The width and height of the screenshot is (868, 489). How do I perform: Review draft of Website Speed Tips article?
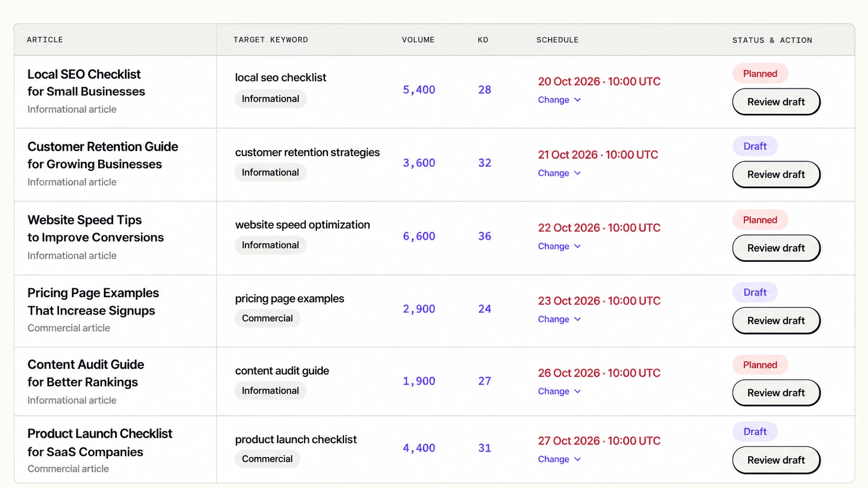[776, 248]
